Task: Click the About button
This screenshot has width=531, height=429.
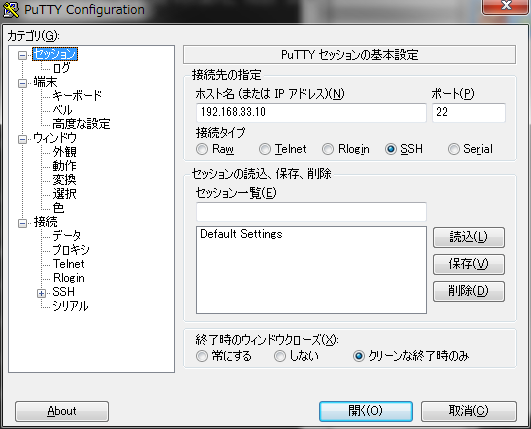Action: click(62, 411)
